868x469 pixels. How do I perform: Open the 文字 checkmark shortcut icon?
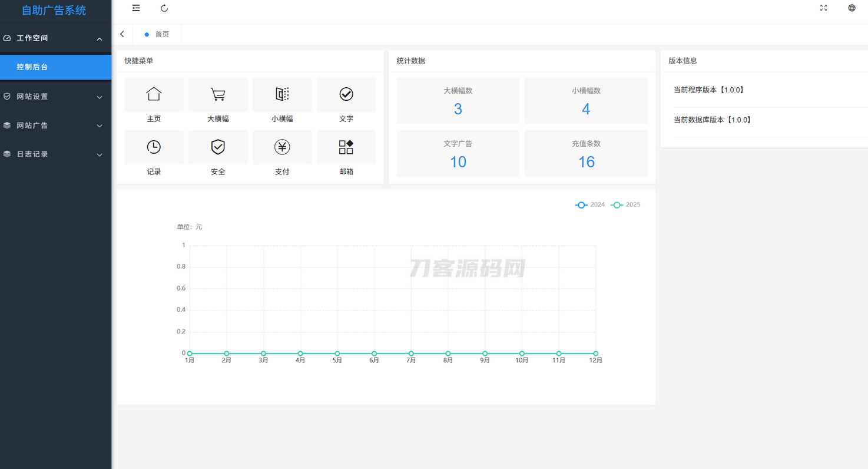point(346,94)
